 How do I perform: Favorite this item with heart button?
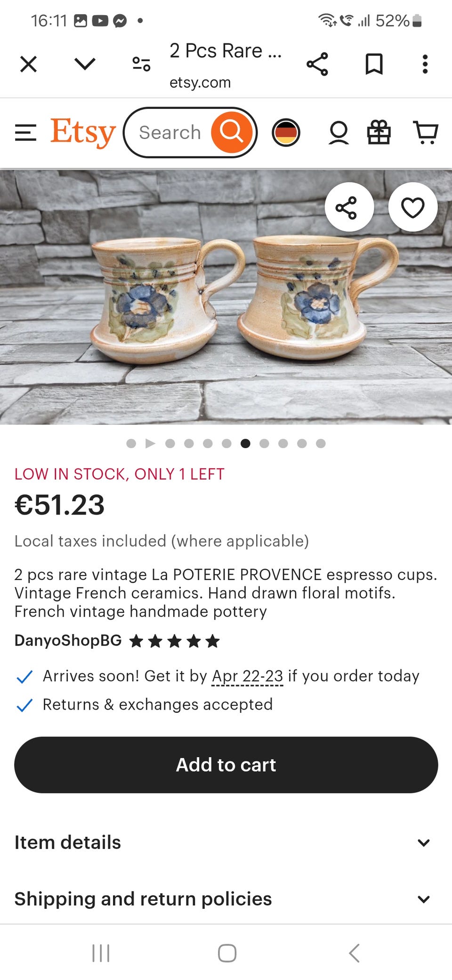click(x=413, y=207)
